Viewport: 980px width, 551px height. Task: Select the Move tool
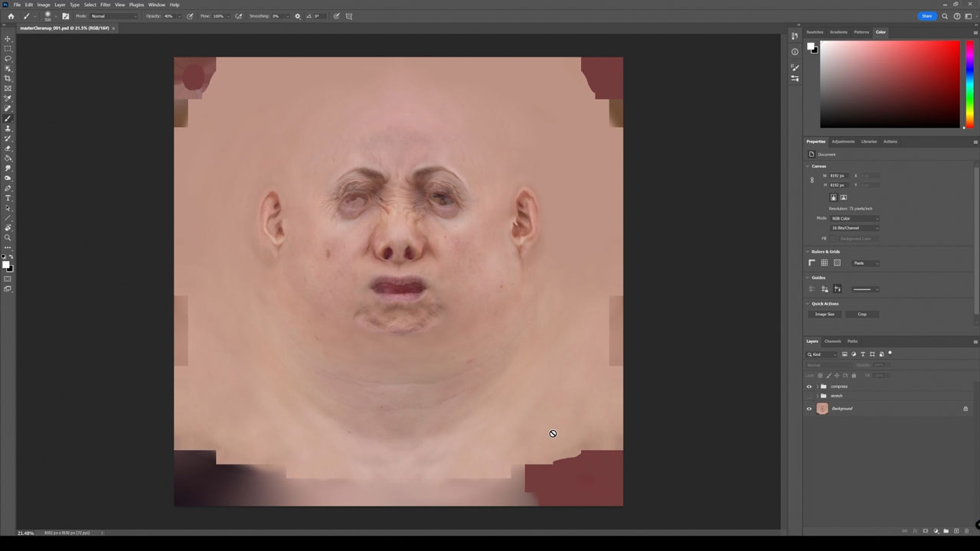(x=8, y=39)
